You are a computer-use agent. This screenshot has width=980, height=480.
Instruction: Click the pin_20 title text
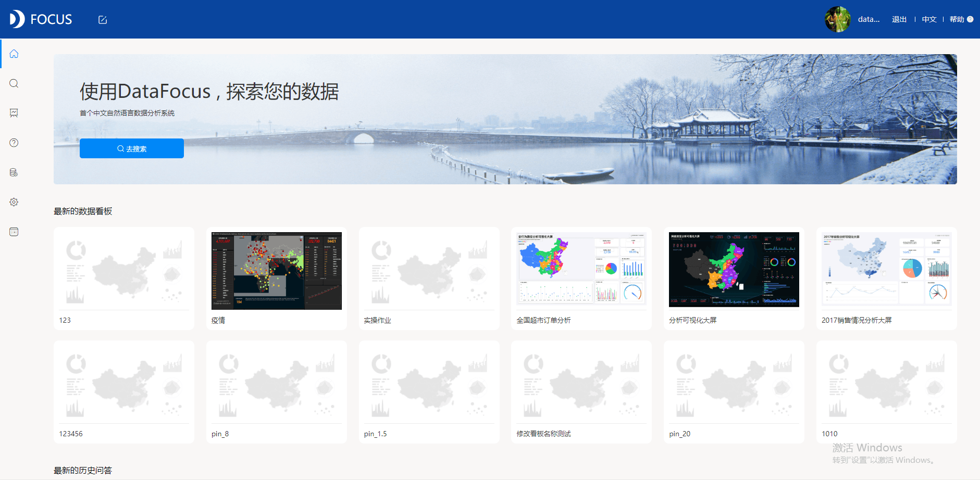[x=680, y=434]
